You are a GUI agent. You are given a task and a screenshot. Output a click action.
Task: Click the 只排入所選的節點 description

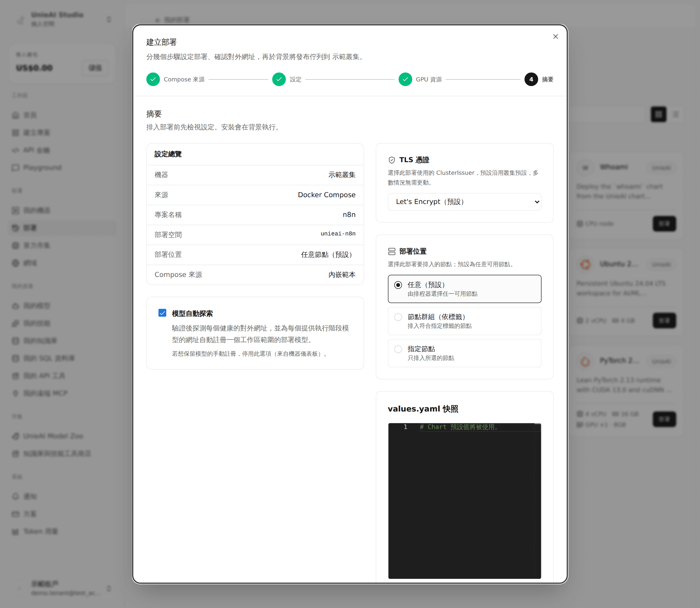tap(431, 358)
